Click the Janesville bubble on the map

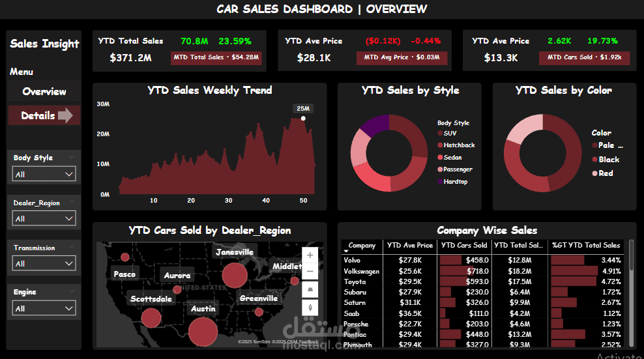click(235, 275)
